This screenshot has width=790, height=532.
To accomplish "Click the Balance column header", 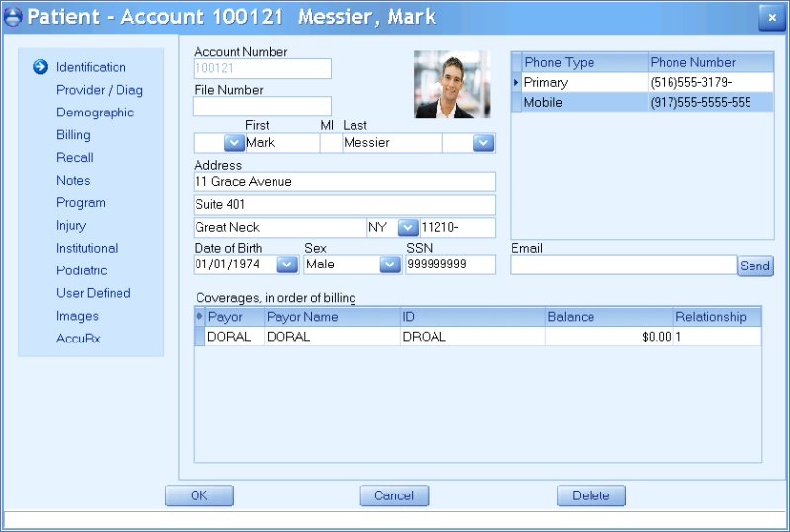I will pos(609,317).
